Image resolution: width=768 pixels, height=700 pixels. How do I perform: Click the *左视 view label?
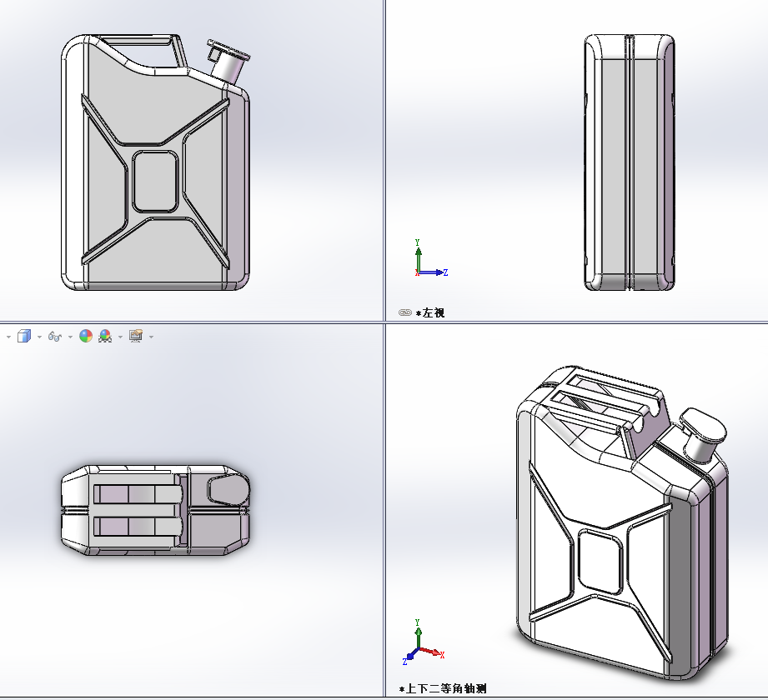coord(430,312)
